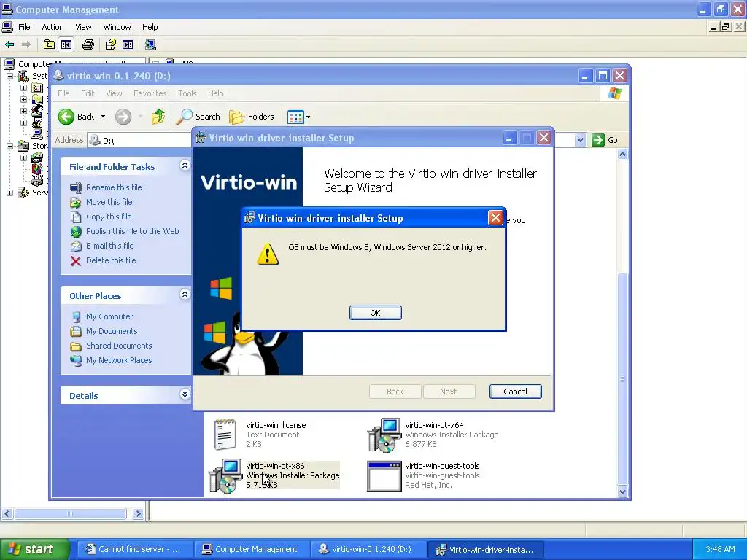Click Rename this file link
Image resolution: width=747 pixels, height=560 pixels.
114,187
